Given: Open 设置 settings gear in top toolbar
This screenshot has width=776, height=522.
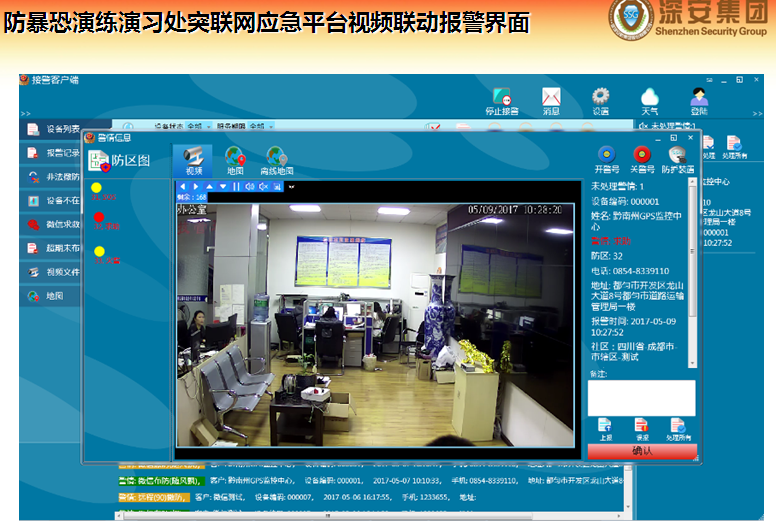Looking at the screenshot, I should pos(600,97).
